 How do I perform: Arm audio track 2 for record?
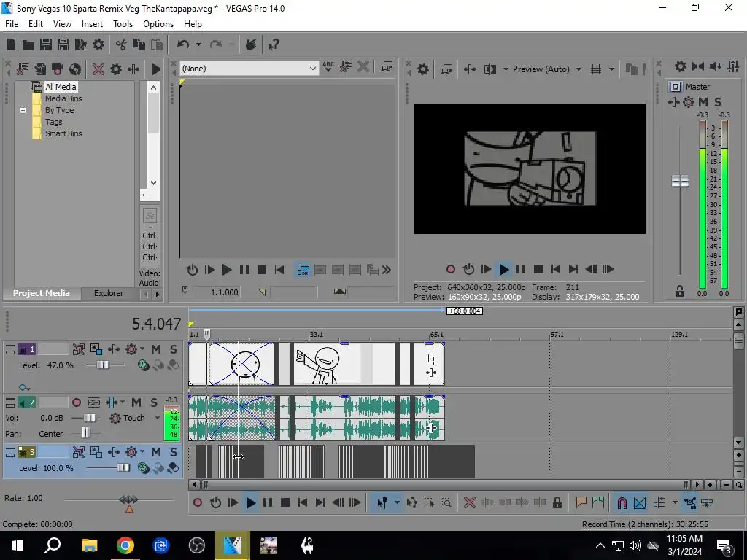click(76, 402)
